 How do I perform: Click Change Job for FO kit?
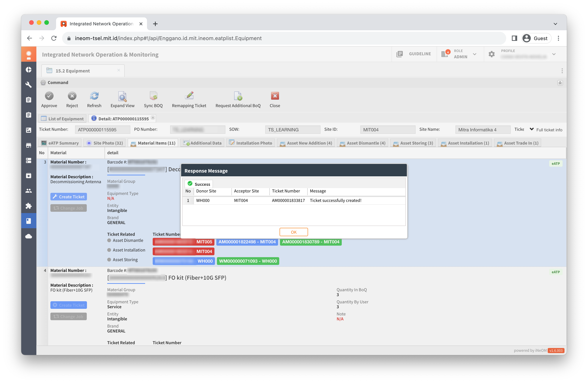[68, 317]
